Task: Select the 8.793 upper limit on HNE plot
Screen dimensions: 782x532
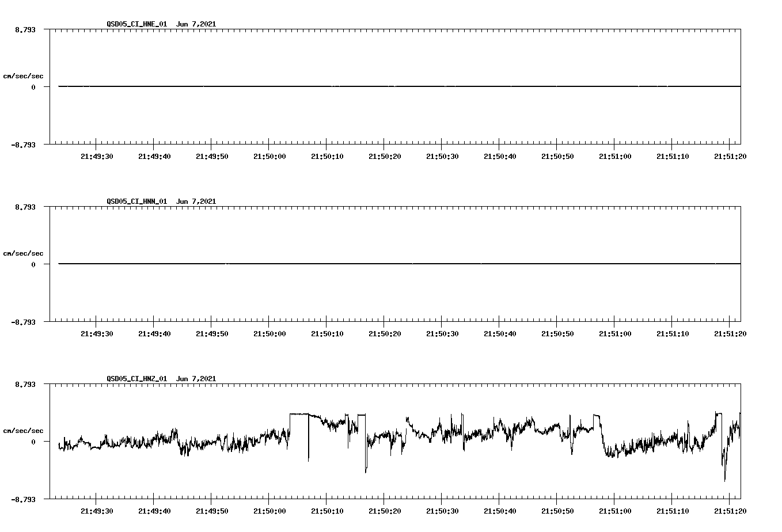Action: pos(25,29)
